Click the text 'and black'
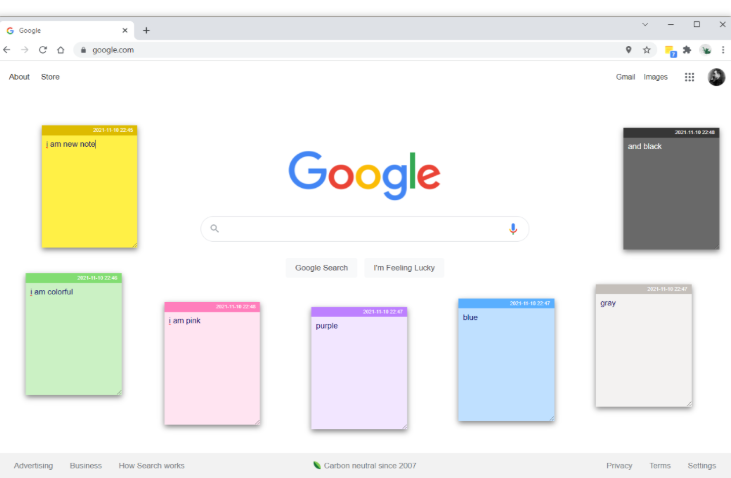 (645, 146)
